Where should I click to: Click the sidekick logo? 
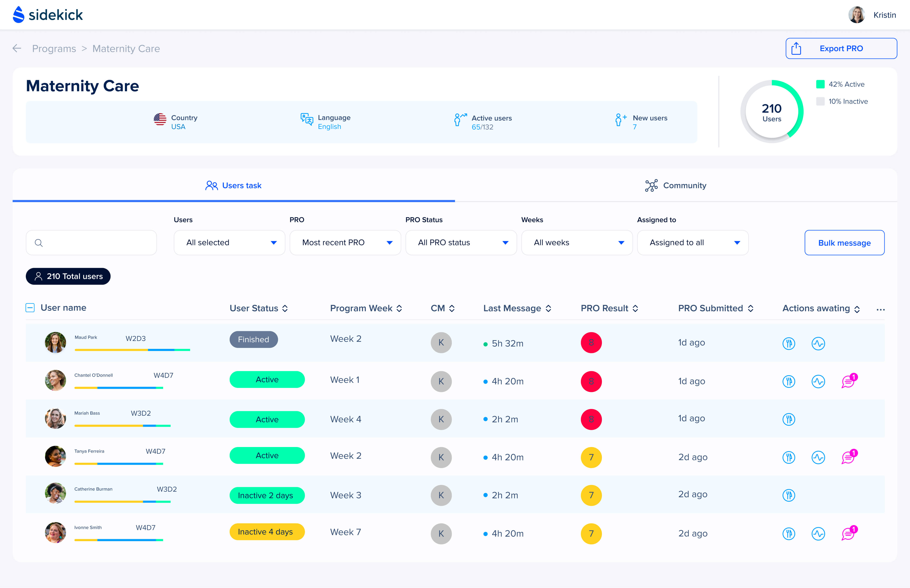tap(48, 15)
